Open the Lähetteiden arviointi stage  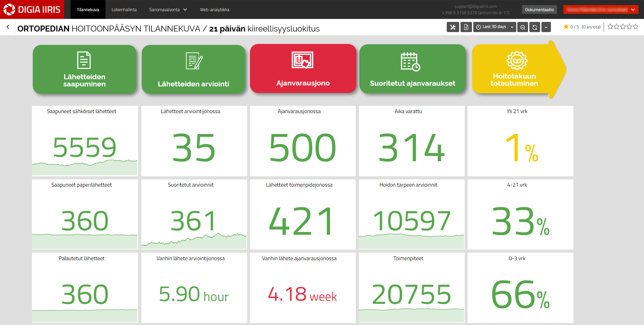(193, 69)
